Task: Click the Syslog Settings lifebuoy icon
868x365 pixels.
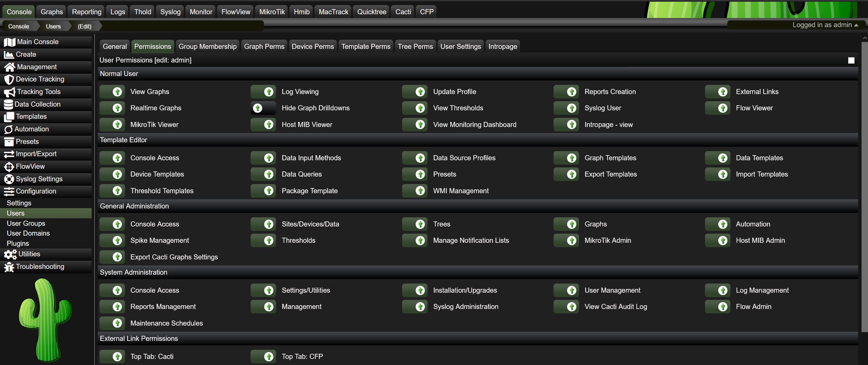Action: (9, 179)
